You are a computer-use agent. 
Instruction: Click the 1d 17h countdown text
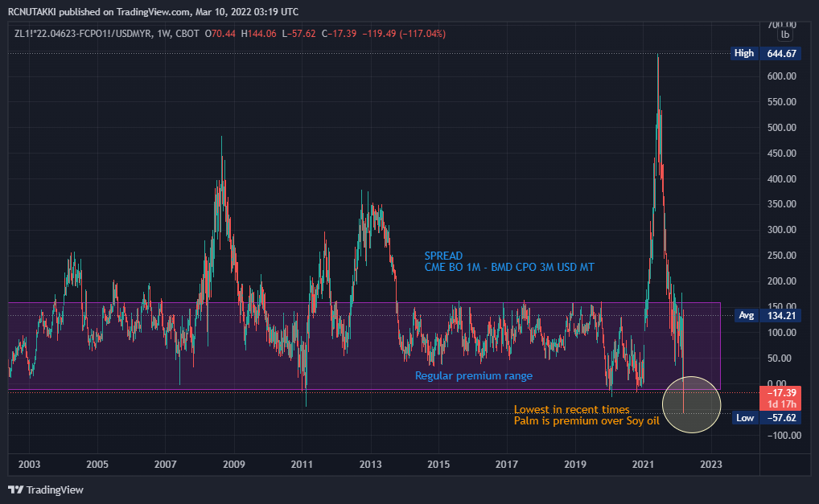tap(781, 404)
